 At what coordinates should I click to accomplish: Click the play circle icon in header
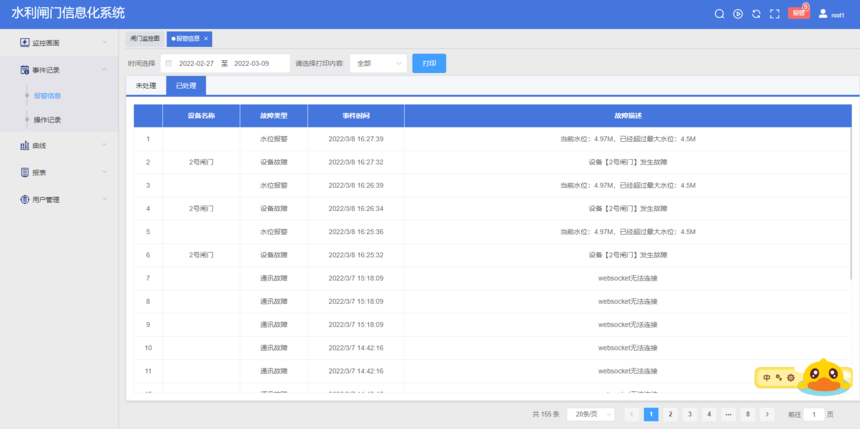pos(738,14)
